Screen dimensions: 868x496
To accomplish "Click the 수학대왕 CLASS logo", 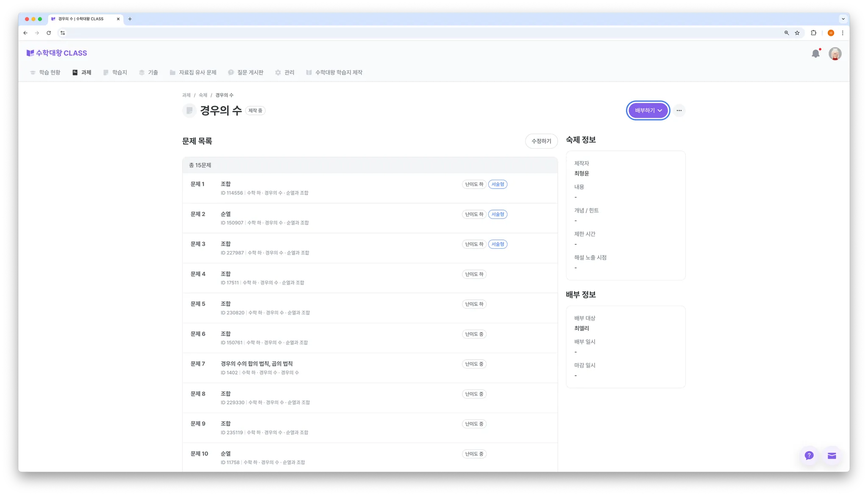I will click(x=57, y=53).
